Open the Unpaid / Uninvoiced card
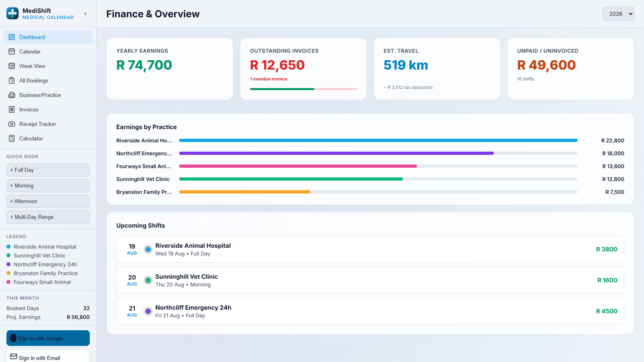Viewport: 644px width, 362px height. (x=571, y=69)
